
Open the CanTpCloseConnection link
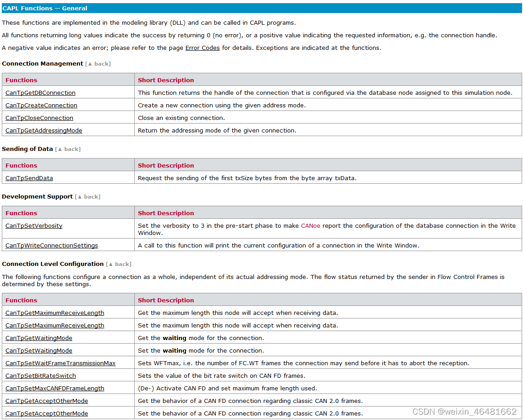[39, 118]
